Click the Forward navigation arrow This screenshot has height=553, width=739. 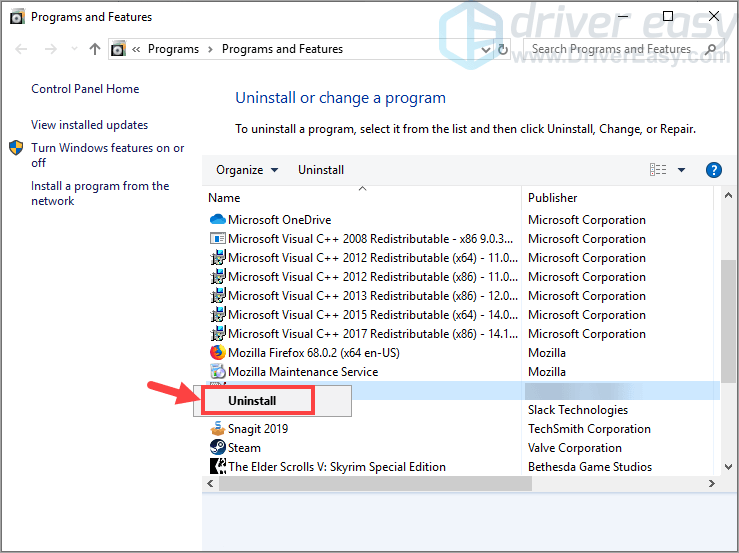[50, 49]
